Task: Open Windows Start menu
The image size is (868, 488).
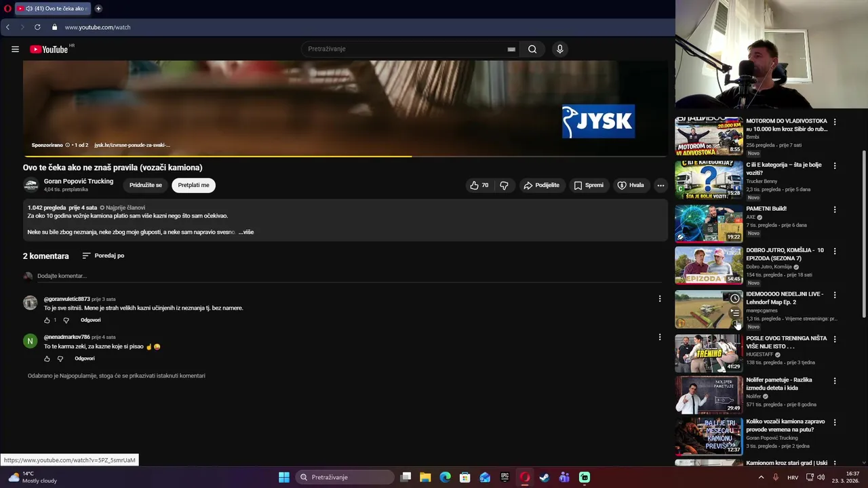Action: (284, 477)
